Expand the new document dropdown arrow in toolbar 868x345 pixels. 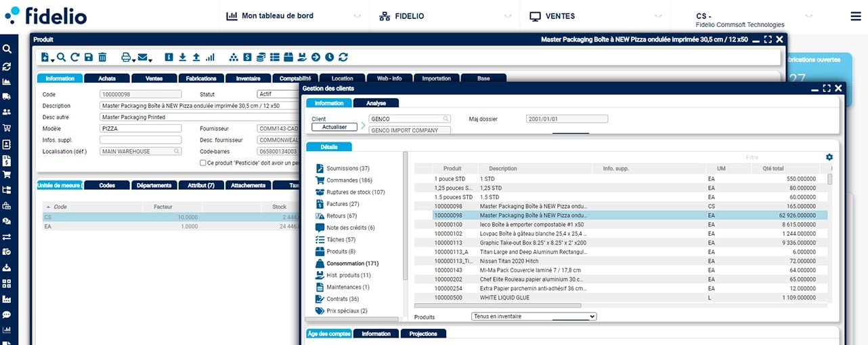[x=52, y=60]
